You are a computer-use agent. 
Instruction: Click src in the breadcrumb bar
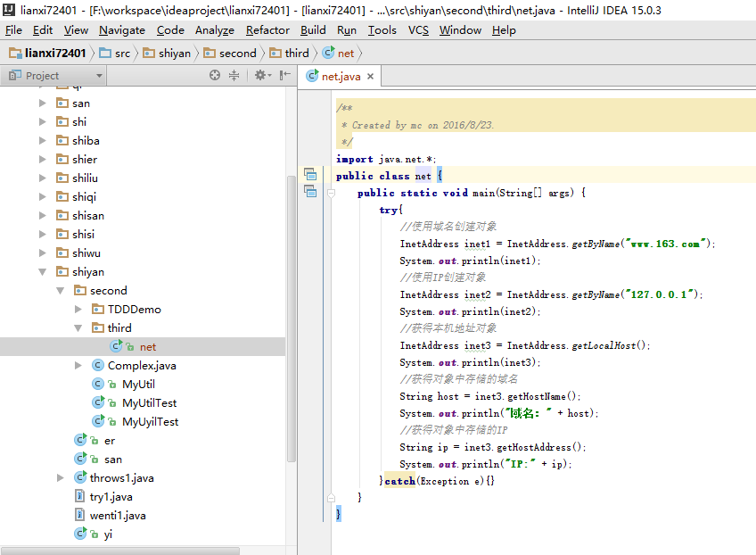tap(115, 53)
